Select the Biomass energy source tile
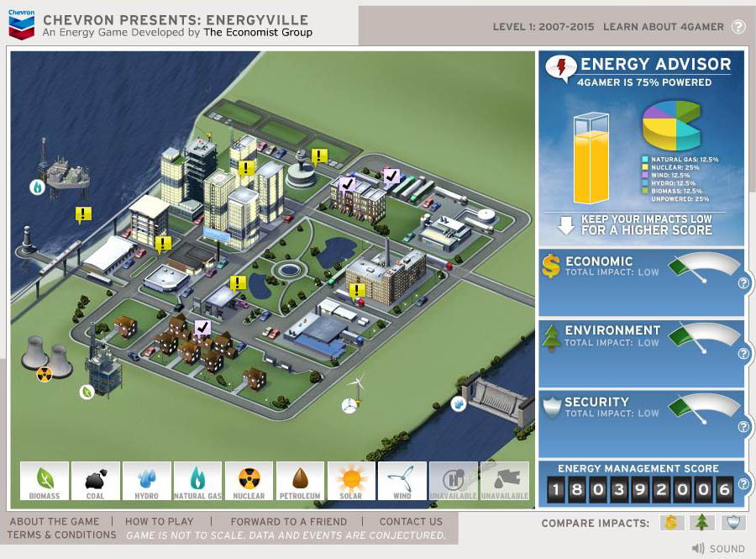 [45, 481]
